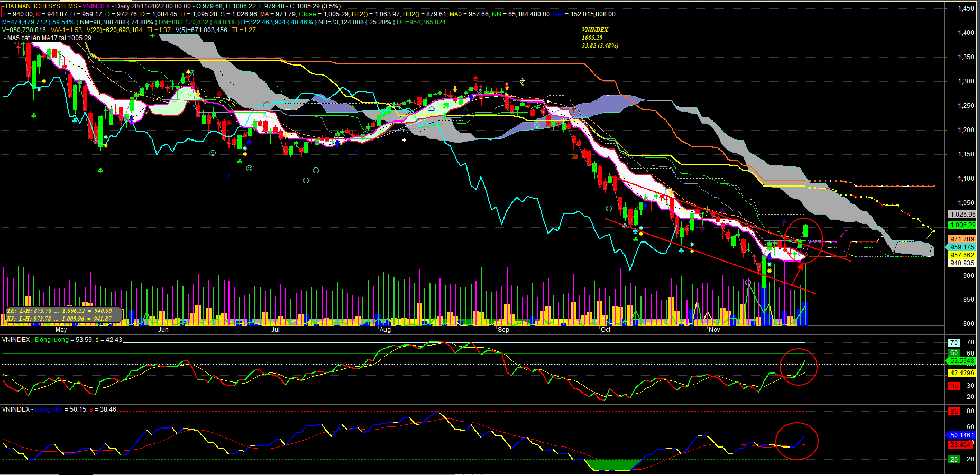Click the green 1,005.29 price label on axis
The height and width of the screenshot is (475, 980).
(x=962, y=225)
